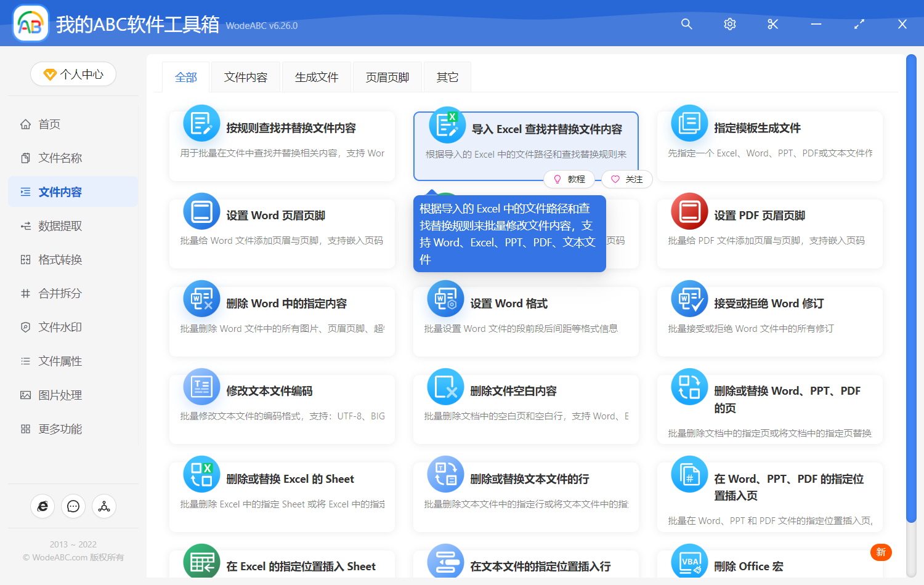Open the 修改文本文件编码 tool icon

pyautogui.click(x=201, y=387)
